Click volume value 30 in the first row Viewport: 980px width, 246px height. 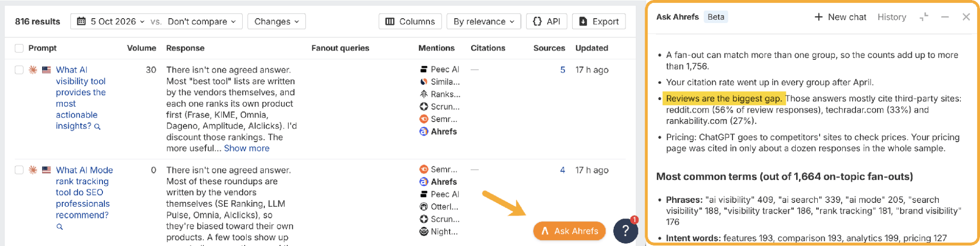coord(151,70)
